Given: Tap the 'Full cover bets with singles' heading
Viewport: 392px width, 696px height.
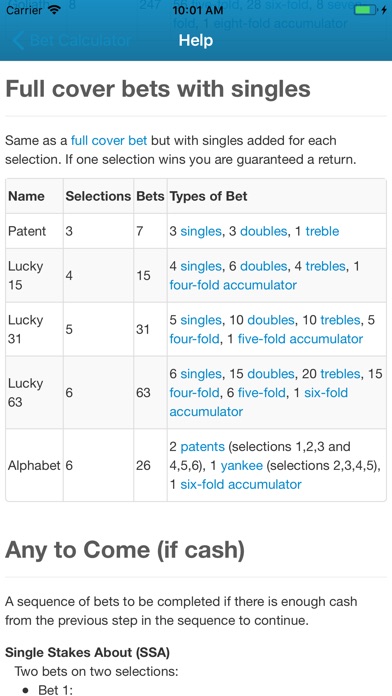Looking at the screenshot, I should 158,89.
